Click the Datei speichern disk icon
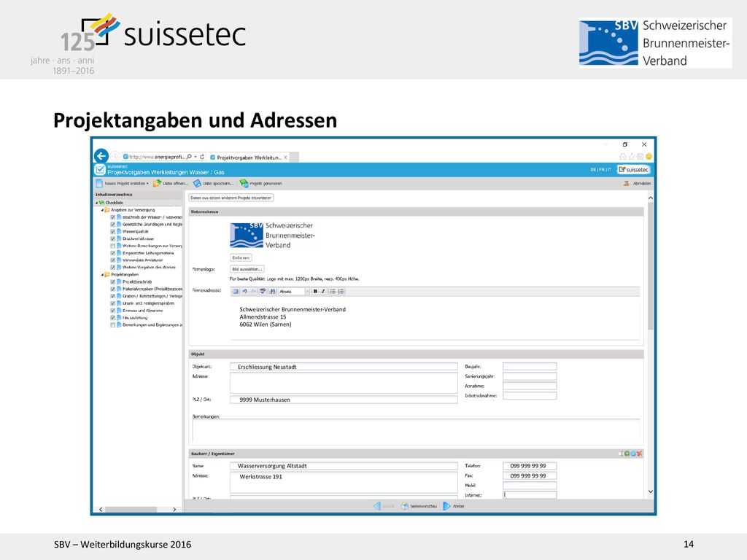747x560 pixels. [197, 183]
